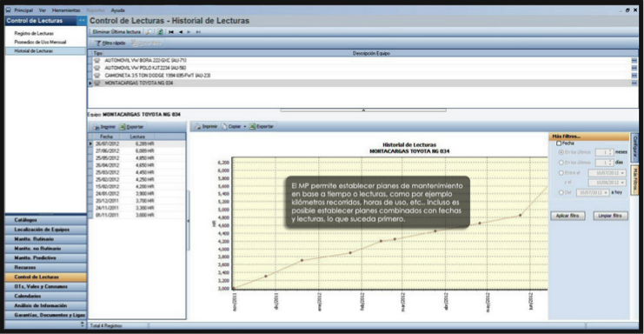Open the Principal menu
The width and height of the screenshot is (644, 334).
23,10
